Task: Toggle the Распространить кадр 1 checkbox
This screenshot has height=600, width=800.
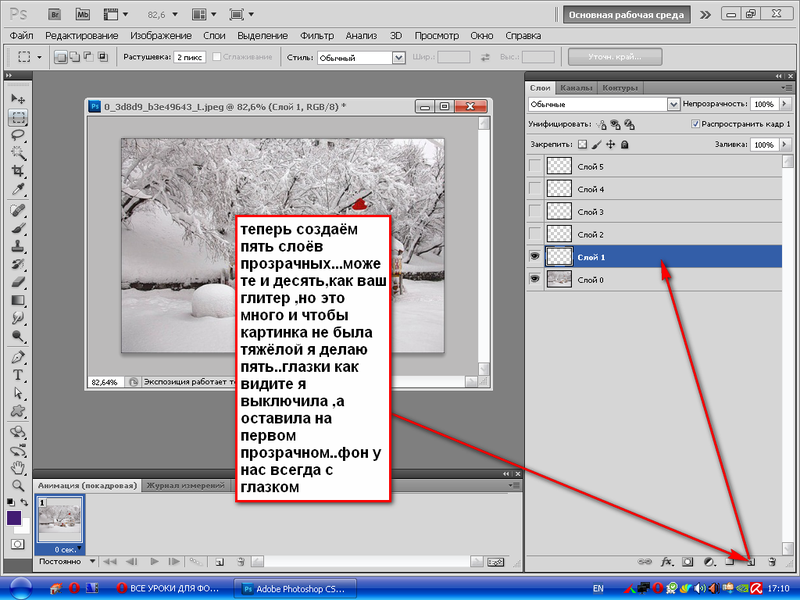Action: pyautogui.click(x=695, y=124)
